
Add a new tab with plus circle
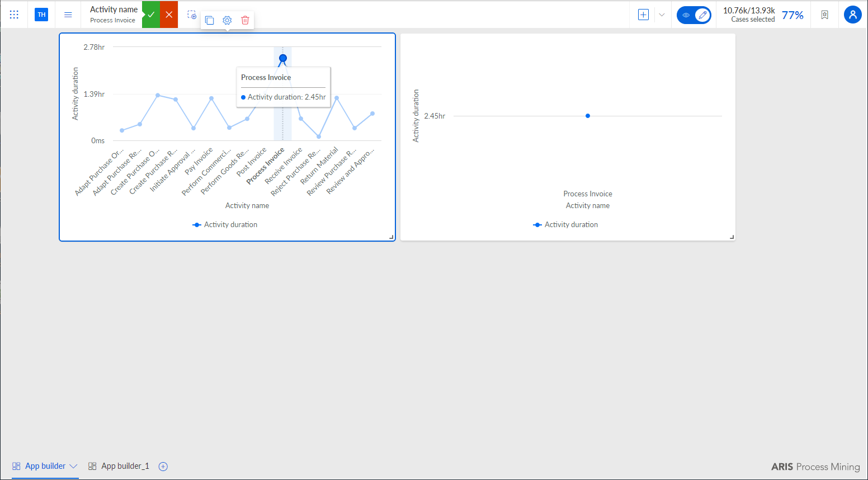(x=163, y=467)
